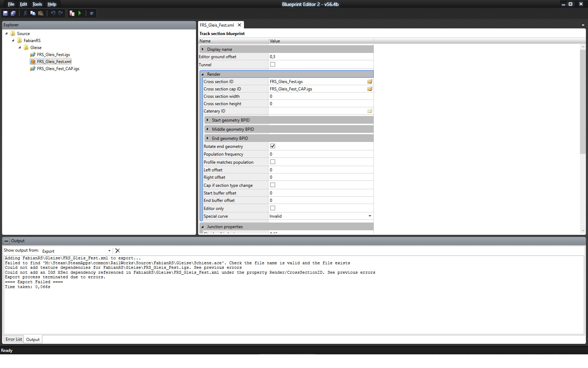The height and width of the screenshot is (368, 588).
Task: Collapse the Output panel minus icon
Action: (6, 241)
